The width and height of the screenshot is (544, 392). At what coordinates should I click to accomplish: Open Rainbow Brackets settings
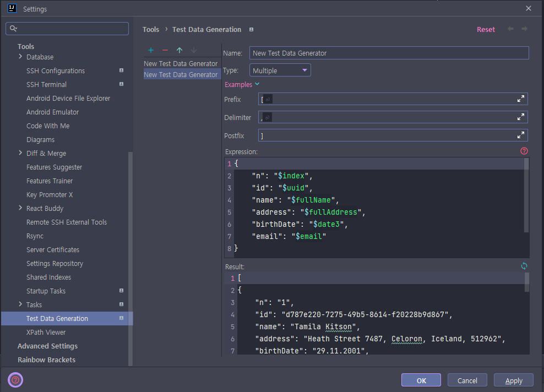click(46, 360)
